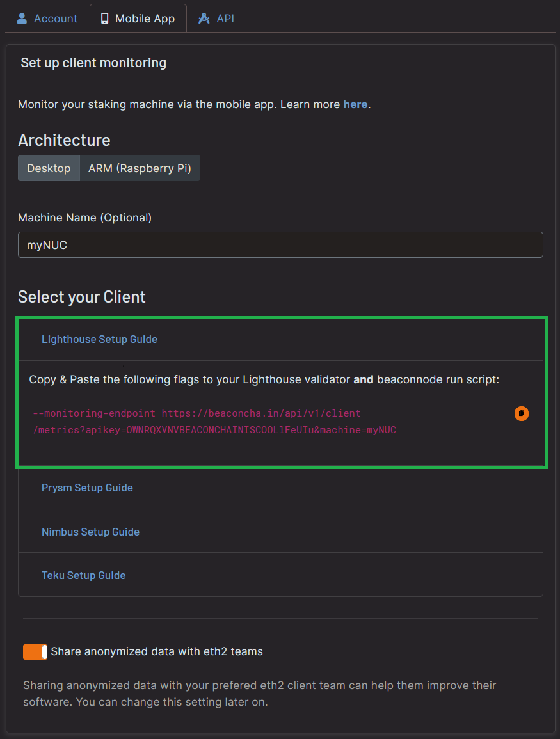
Task: Switch to the Account tab
Action: tap(47, 18)
